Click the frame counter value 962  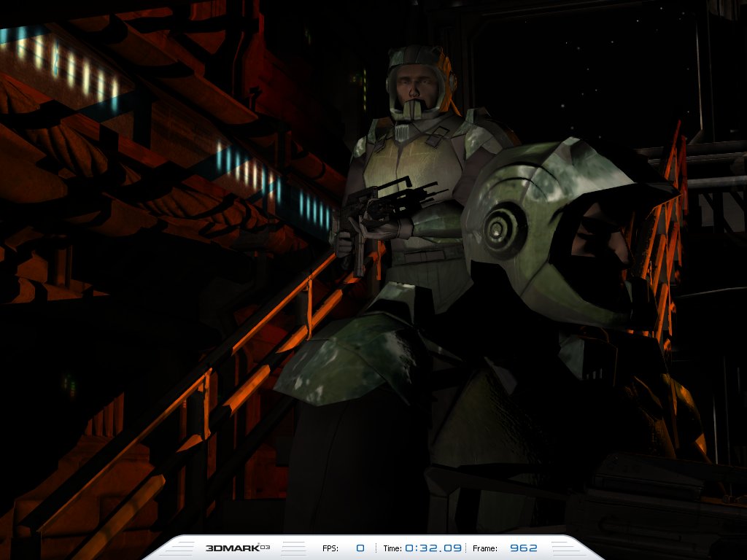(524, 548)
